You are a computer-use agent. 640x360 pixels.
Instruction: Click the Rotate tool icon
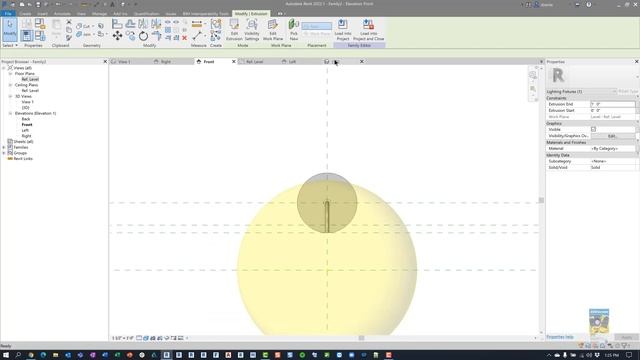[143, 36]
